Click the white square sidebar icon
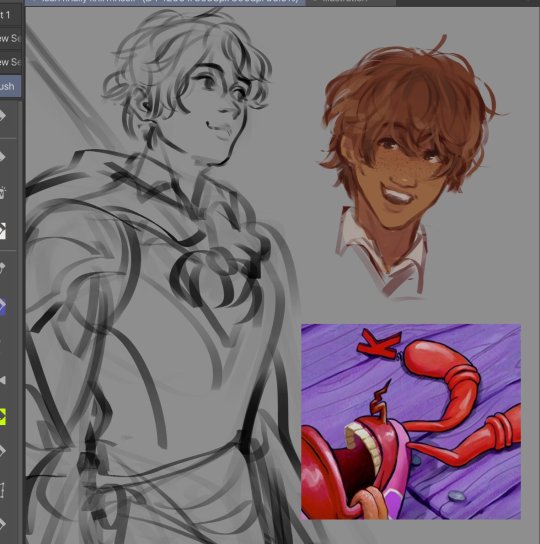This screenshot has width=540, height=544. 3,231
